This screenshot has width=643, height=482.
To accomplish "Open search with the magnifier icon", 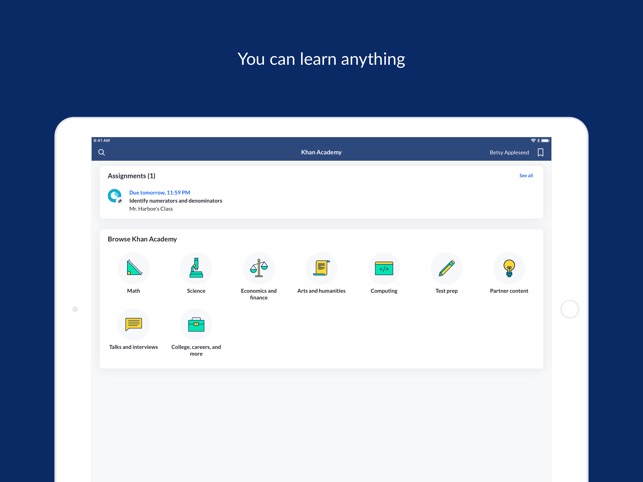I will (102, 153).
